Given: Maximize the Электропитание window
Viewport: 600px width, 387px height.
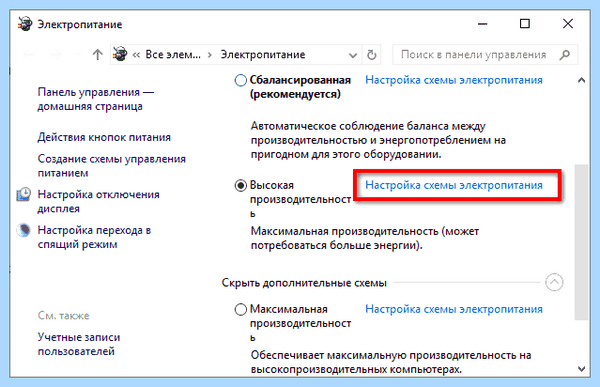Looking at the screenshot, I should [525, 24].
